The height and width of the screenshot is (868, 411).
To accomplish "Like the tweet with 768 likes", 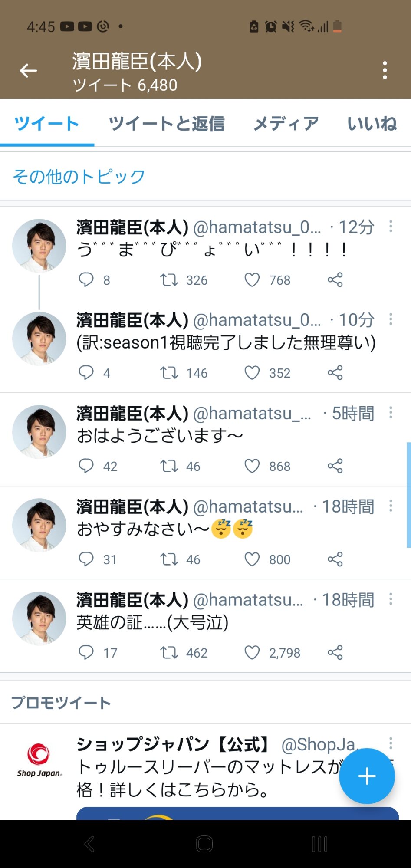I will coord(252,280).
